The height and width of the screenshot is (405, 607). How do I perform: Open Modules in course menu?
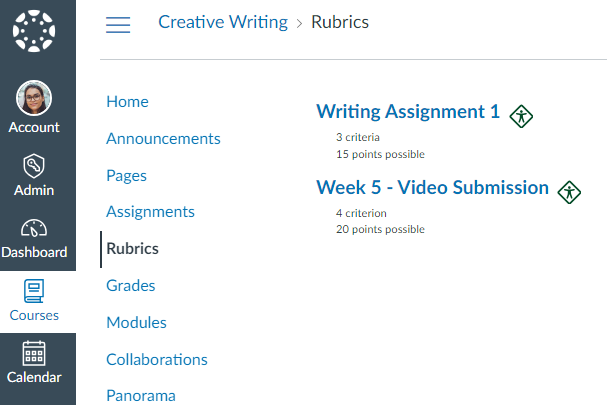coord(136,323)
